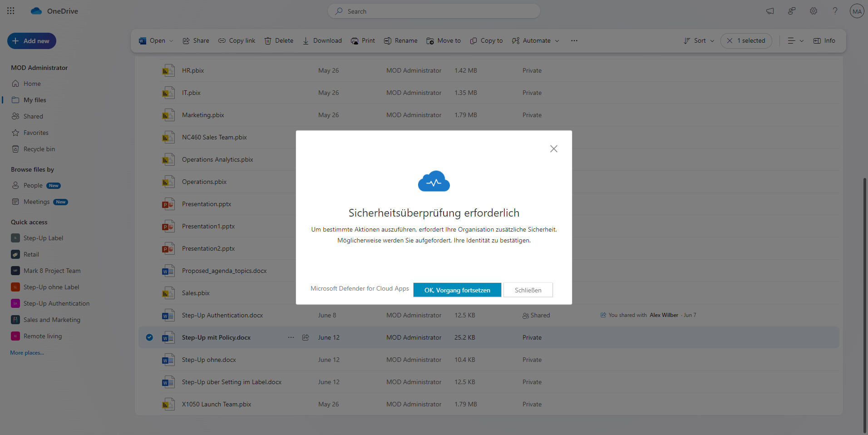Click the Add new button
Screen dimensions: 868x435
tap(32, 41)
